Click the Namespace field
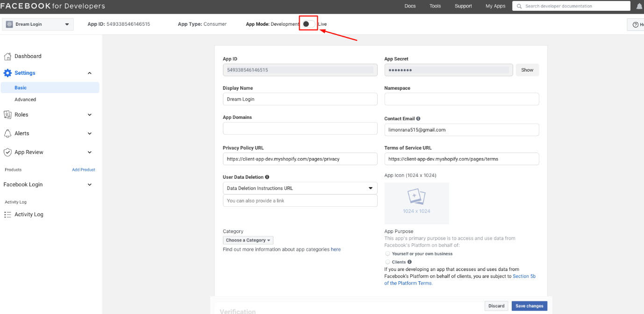Viewport: 644px width, 314px height. [462, 99]
